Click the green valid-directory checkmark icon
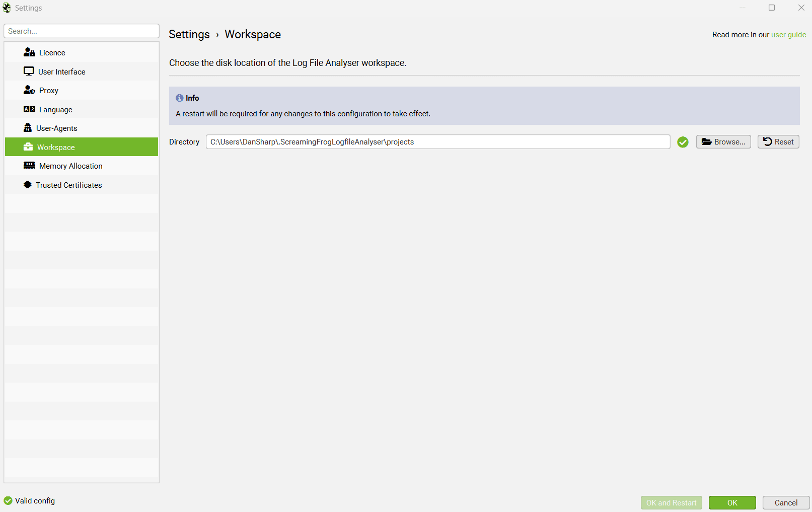The image size is (812, 512). click(x=683, y=142)
